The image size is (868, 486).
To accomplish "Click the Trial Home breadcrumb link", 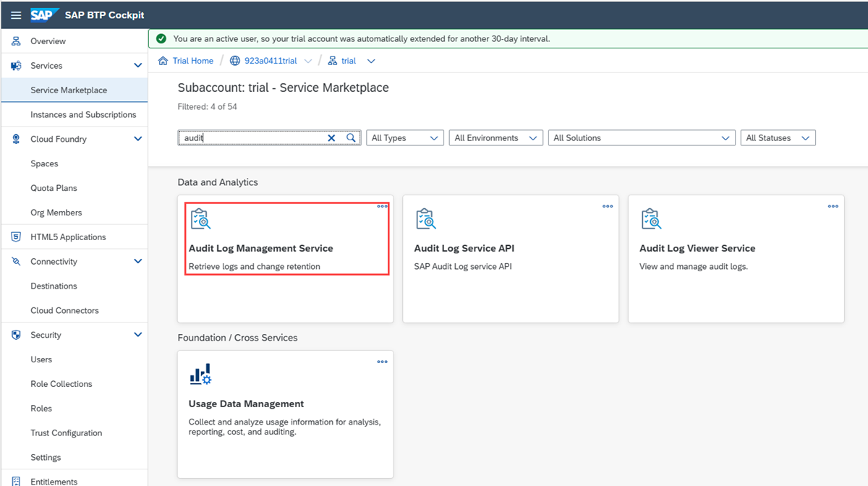I will pyautogui.click(x=193, y=61).
